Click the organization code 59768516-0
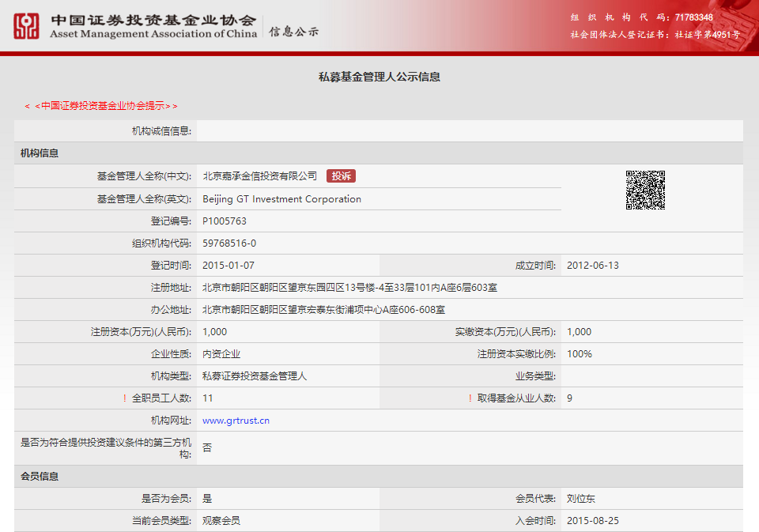The width and height of the screenshot is (759, 532). [x=229, y=243]
